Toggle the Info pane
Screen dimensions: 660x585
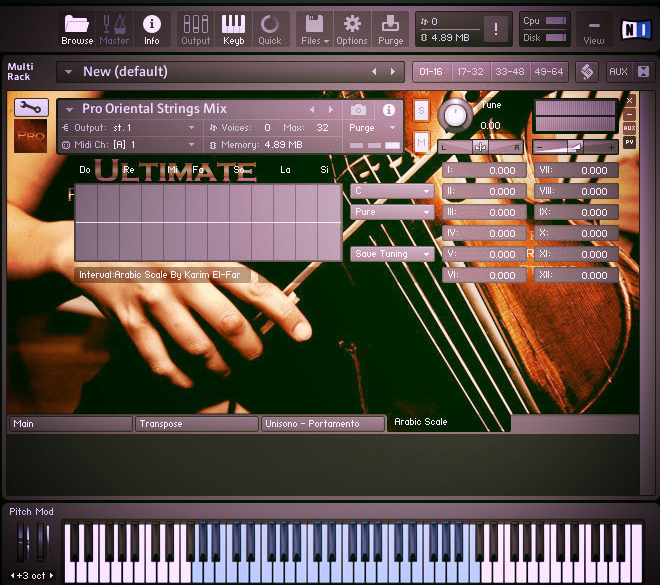(x=152, y=29)
